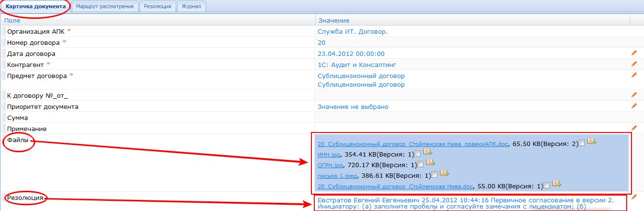Click the add-version icon for письмо 1.jpeg
This screenshot has width=644, height=211.
pyautogui.click(x=444, y=173)
